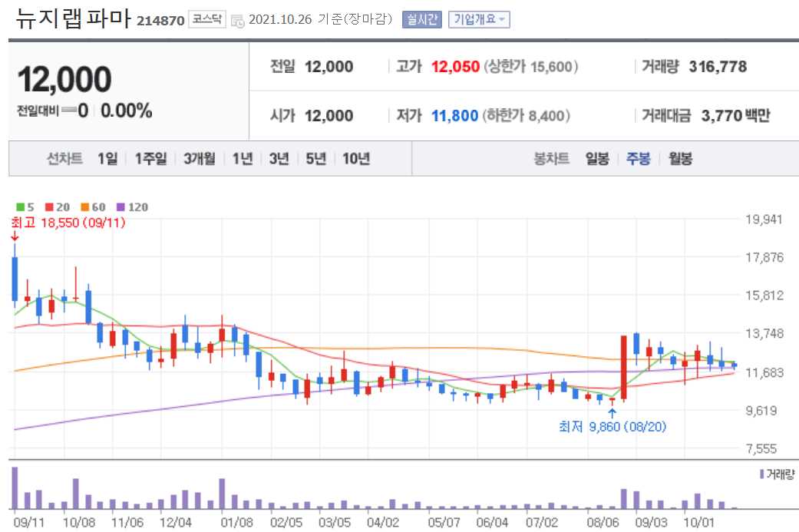The width and height of the screenshot is (799, 532).
Task: Switch to 주봉 weekly candle chart
Action: (x=638, y=158)
